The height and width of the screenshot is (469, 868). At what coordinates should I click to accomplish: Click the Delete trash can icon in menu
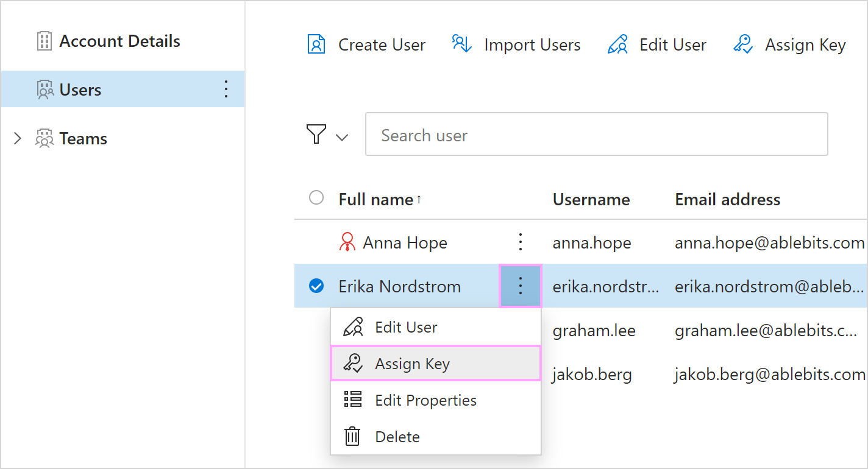[x=352, y=437]
